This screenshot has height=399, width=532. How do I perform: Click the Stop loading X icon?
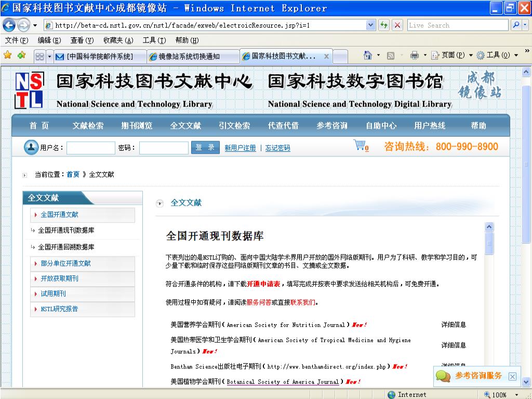click(x=397, y=25)
